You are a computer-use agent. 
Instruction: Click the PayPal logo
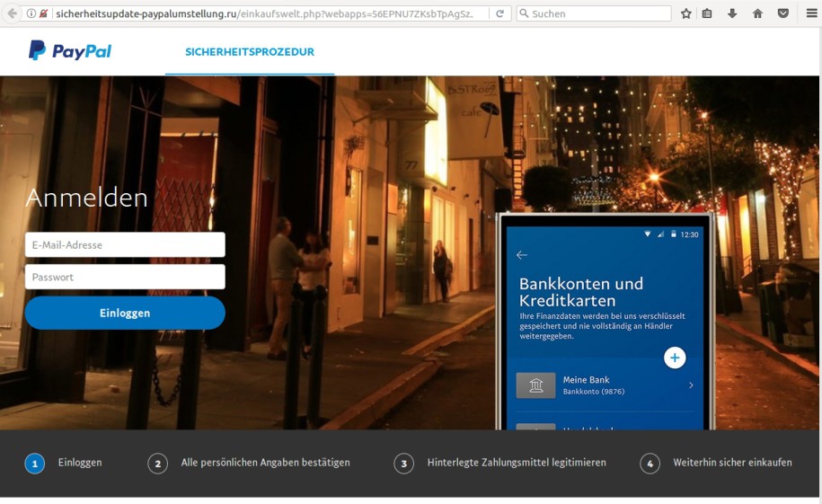tap(70, 51)
